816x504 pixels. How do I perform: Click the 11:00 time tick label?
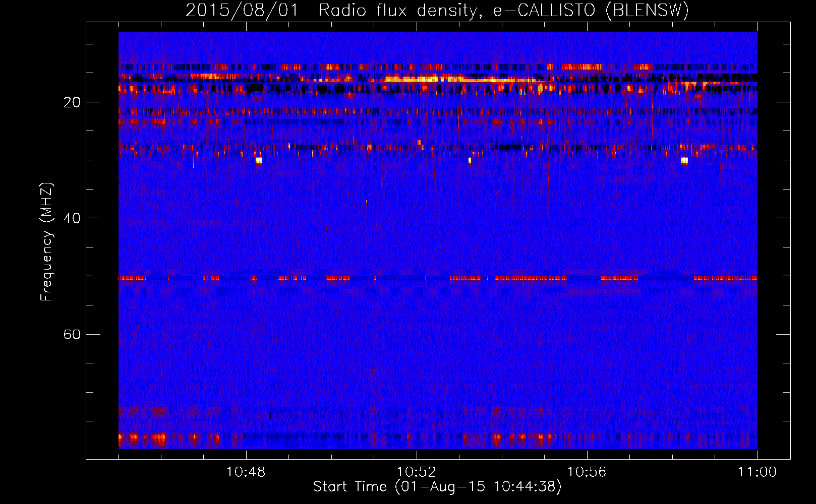(x=757, y=472)
